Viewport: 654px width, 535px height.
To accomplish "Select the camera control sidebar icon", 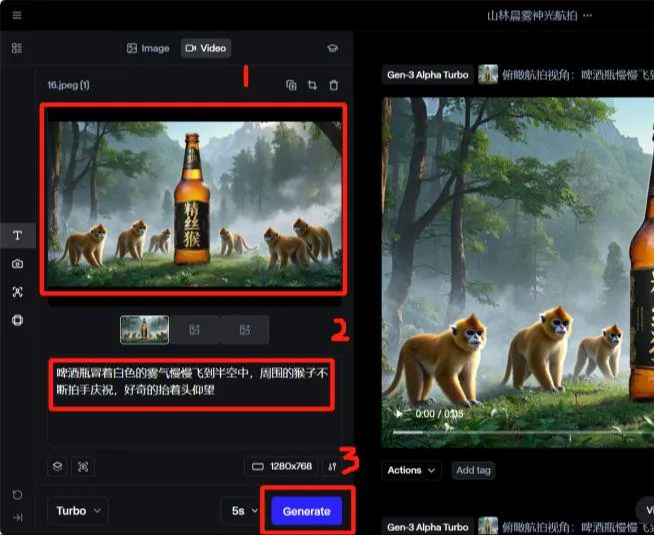I will pyautogui.click(x=17, y=264).
